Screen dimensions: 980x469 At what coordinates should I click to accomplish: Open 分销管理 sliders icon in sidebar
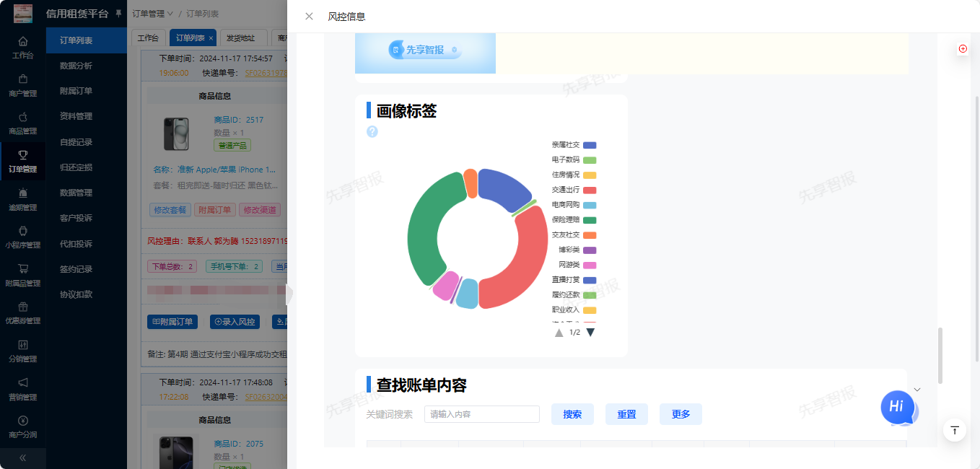tap(23, 344)
